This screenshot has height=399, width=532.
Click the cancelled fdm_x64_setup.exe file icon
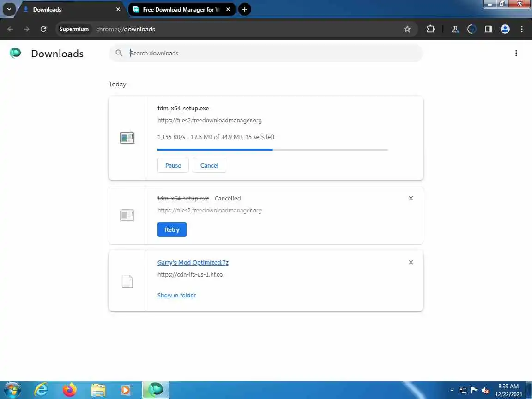point(127,215)
